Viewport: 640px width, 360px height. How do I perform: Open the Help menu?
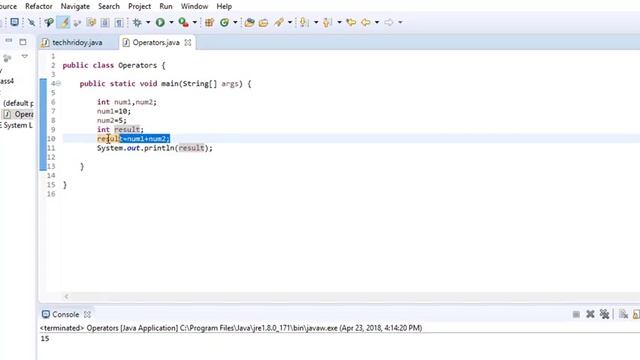pos(224,7)
